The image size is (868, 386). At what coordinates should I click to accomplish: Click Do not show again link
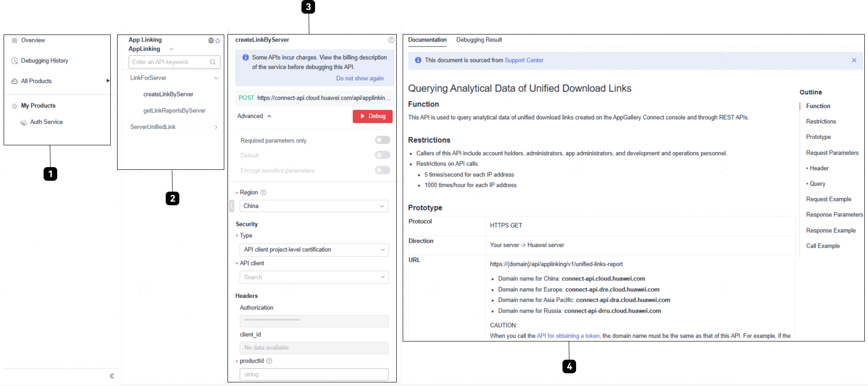pyautogui.click(x=360, y=79)
